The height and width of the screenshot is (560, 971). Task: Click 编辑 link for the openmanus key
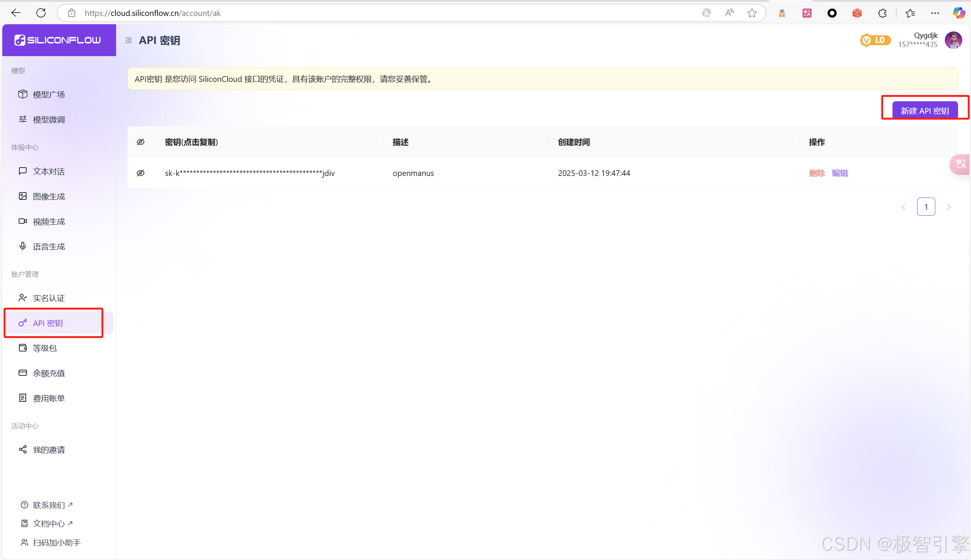[839, 173]
